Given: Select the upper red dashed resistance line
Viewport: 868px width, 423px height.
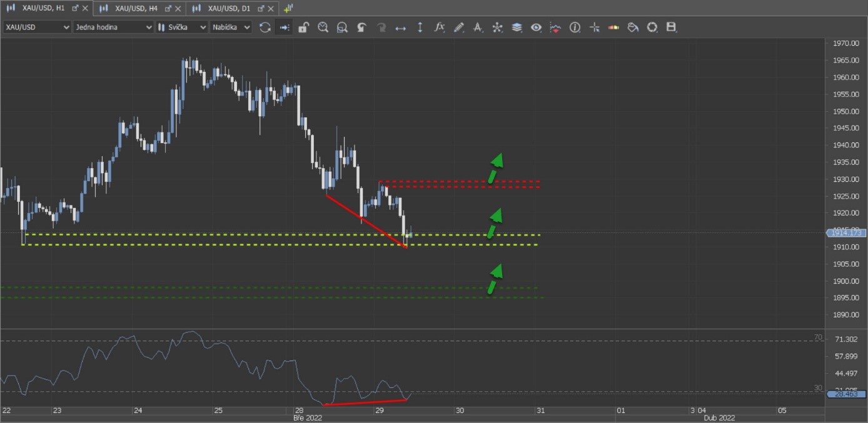Looking at the screenshot, I should (460, 182).
